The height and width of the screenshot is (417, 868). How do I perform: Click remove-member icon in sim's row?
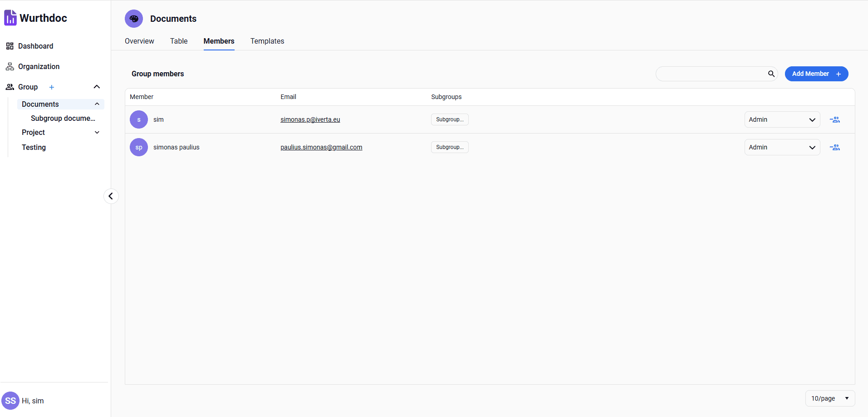tap(834, 120)
